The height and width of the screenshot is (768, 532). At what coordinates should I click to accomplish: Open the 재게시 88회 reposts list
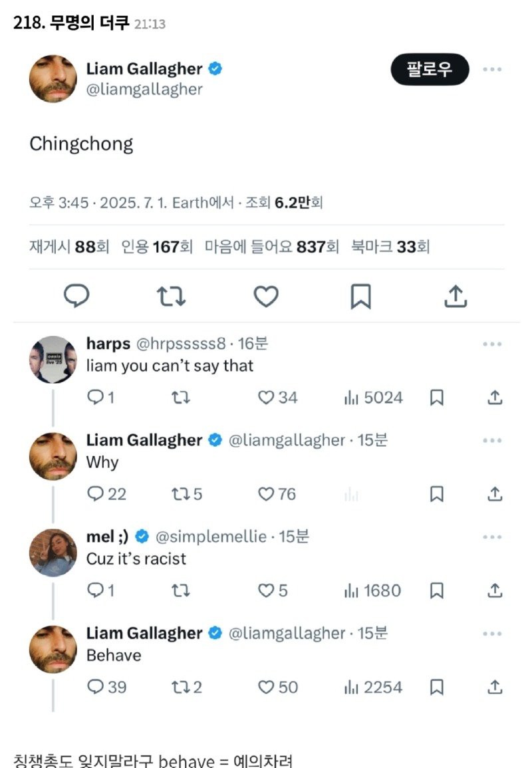click(x=69, y=247)
